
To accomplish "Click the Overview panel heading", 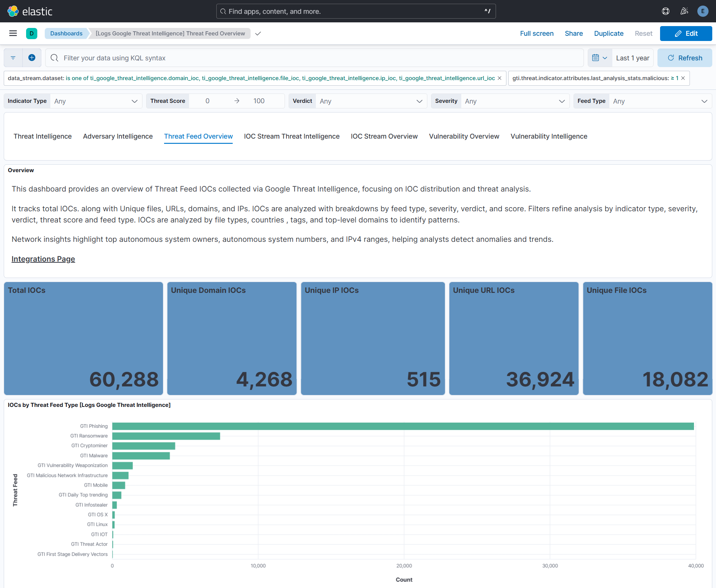I will [21, 170].
